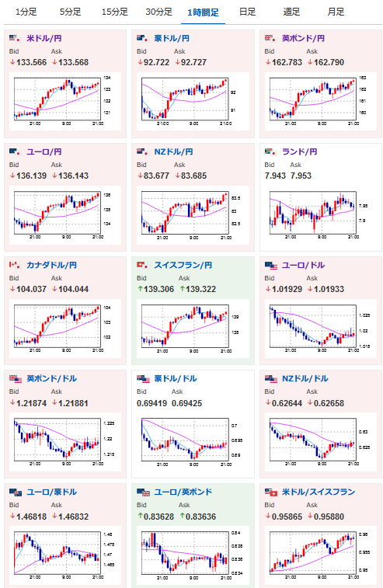Screen dimensions: 383x588
Task: Switch to the 1分足 tab
Action: pos(26,12)
